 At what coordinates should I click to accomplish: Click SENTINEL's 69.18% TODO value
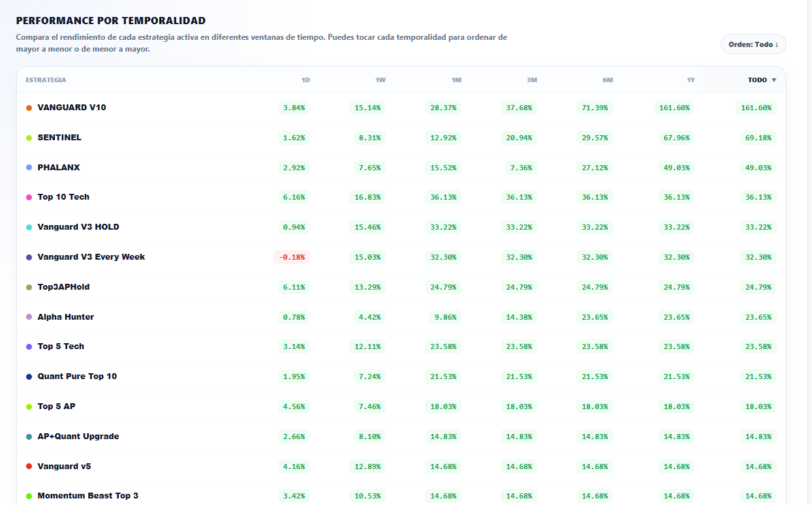[x=758, y=138]
